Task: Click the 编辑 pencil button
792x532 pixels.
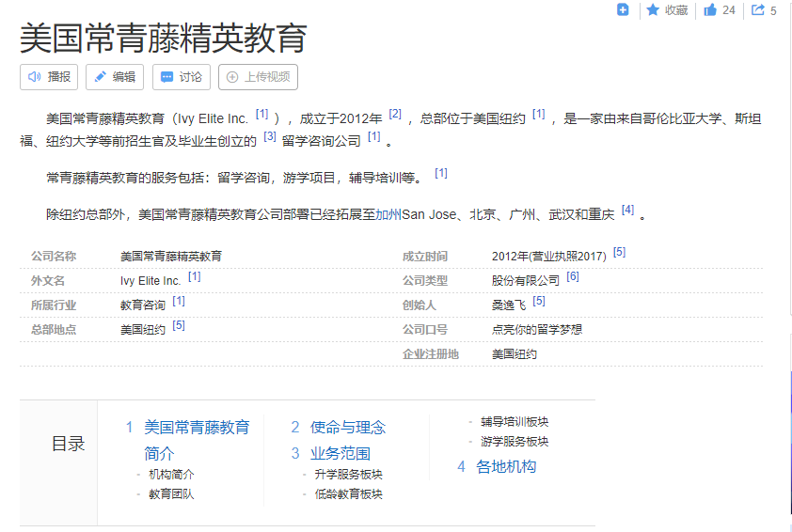Action: [x=115, y=77]
